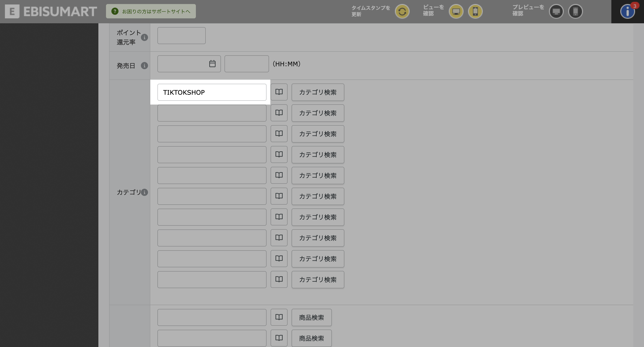
Task: Open the 発売日 calendar date picker
Action: [212, 64]
